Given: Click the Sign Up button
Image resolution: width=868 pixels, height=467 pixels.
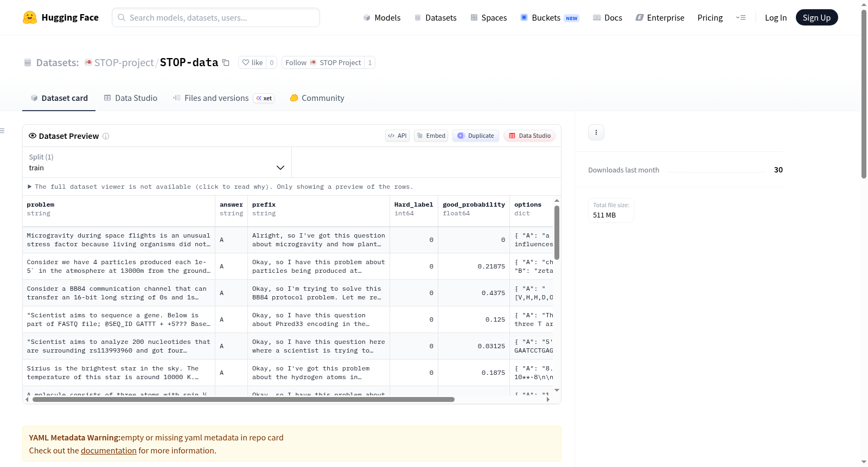Looking at the screenshot, I should coord(816,17).
